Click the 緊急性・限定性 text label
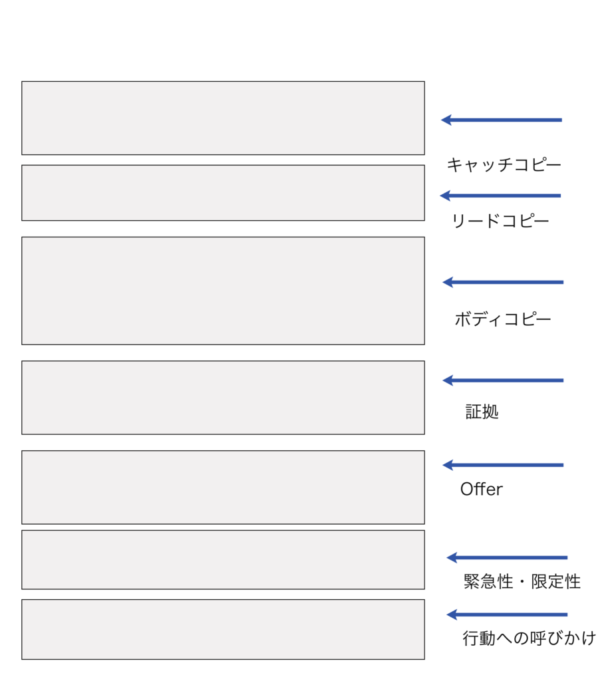 522,581
